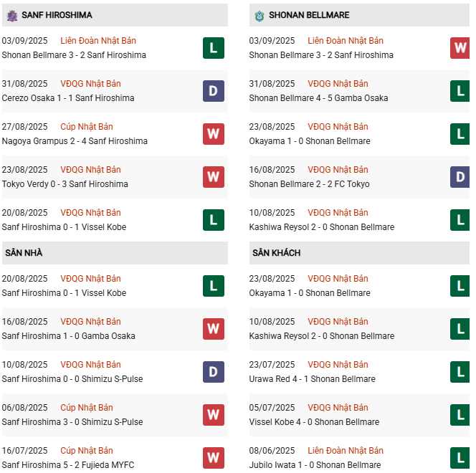Click the Shonan Bellmare team crest
476x473 pixels.
[259, 14]
